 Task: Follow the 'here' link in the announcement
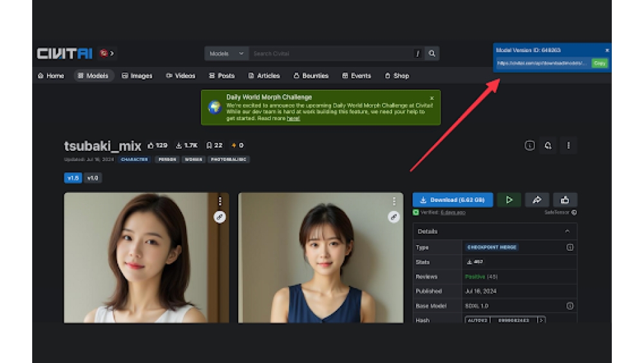[x=293, y=119]
